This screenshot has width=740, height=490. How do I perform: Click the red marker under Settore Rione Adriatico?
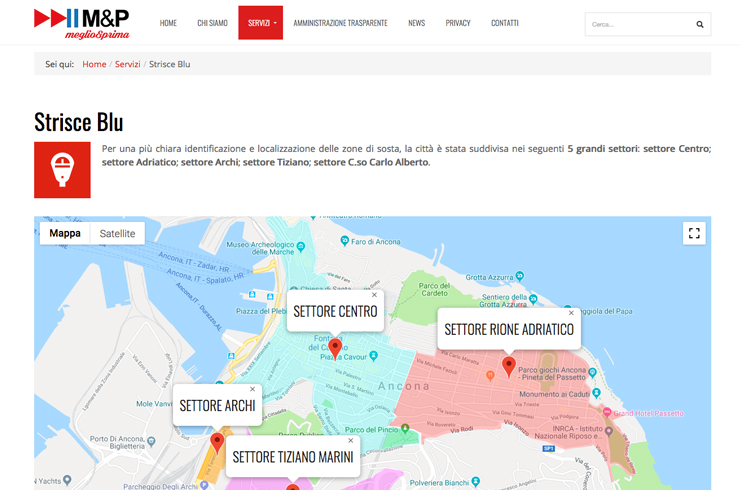click(508, 367)
